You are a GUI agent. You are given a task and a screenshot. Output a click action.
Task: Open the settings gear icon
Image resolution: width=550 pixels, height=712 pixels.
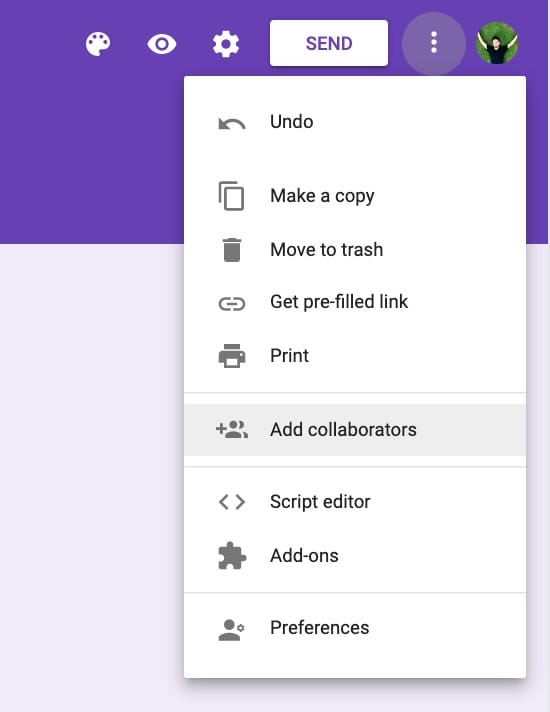226,44
